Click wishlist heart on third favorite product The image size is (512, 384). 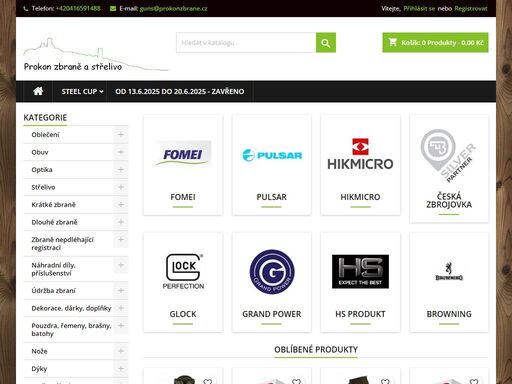pyautogui.click(x=385, y=381)
